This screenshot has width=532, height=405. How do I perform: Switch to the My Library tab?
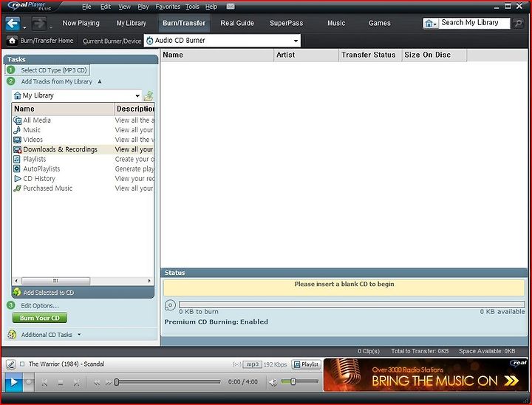pos(132,23)
